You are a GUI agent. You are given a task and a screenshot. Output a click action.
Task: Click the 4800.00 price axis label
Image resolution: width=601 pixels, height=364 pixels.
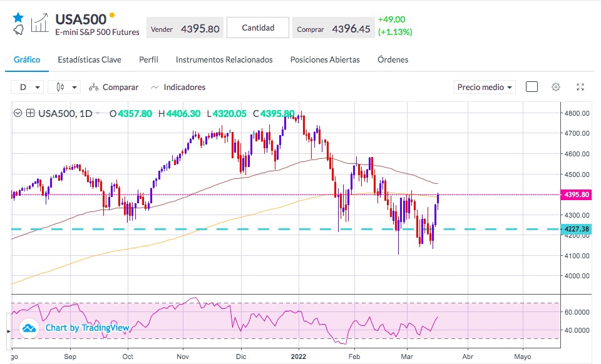(577, 113)
